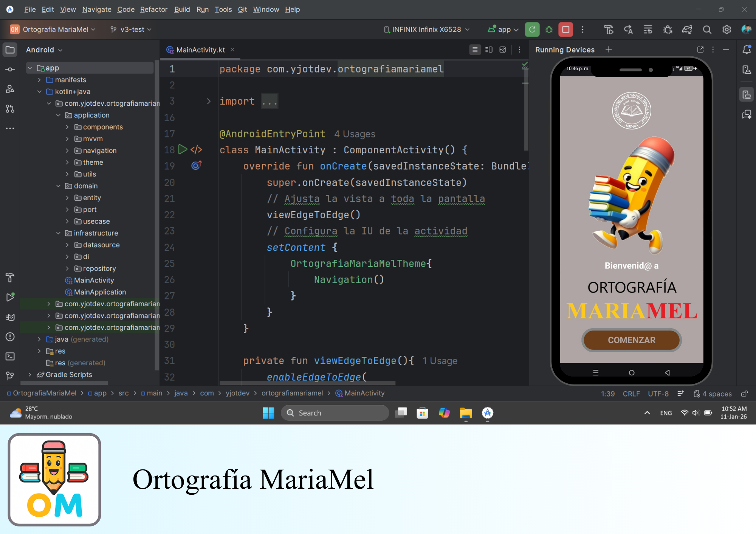This screenshot has height=534, width=756.
Task: Open the IDE Settings gear
Action: point(726,29)
